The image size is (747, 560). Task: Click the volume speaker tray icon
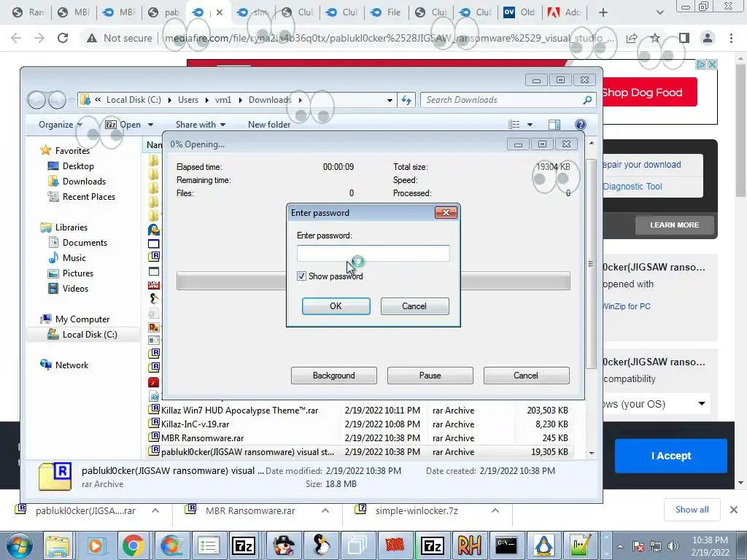click(x=673, y=546)
